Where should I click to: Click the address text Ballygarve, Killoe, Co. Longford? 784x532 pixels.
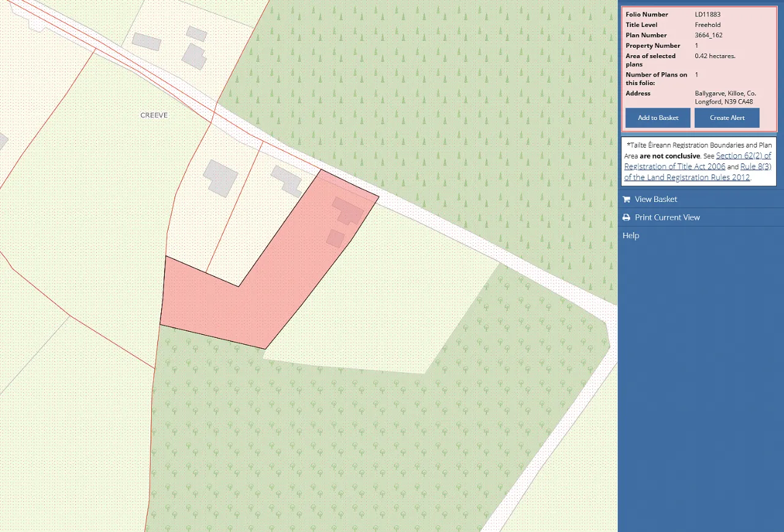(725, 97)
